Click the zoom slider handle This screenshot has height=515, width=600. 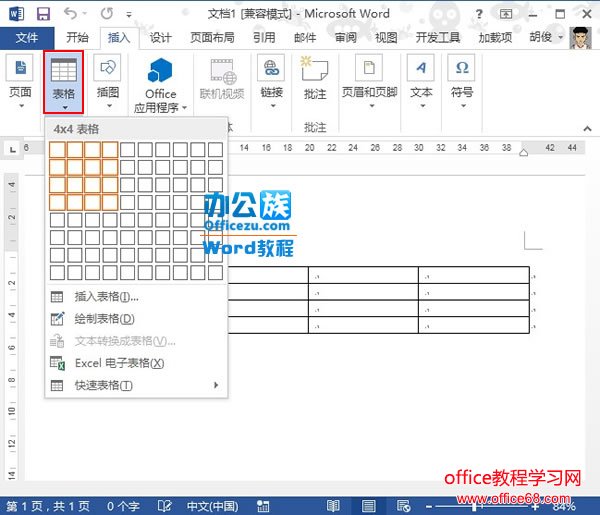(474, 507)
